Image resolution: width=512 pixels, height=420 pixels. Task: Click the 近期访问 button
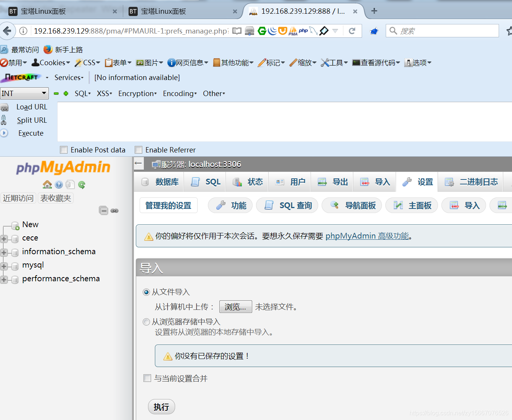pyautogui.click(x=18, y=198)
